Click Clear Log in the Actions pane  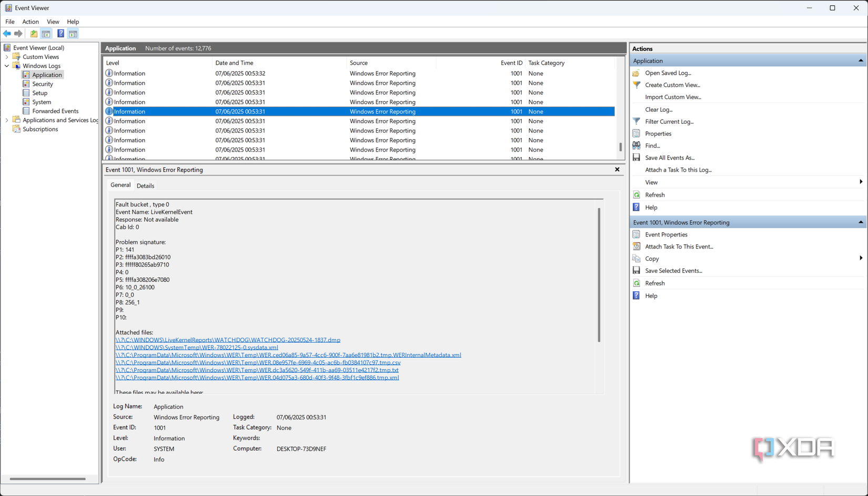coord(659,109)
